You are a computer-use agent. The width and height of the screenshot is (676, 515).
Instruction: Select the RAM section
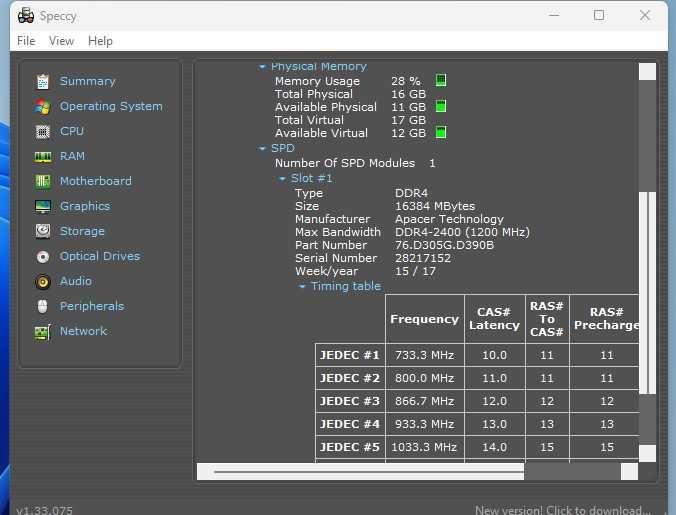pyautogui.click(x=72, y=156)
